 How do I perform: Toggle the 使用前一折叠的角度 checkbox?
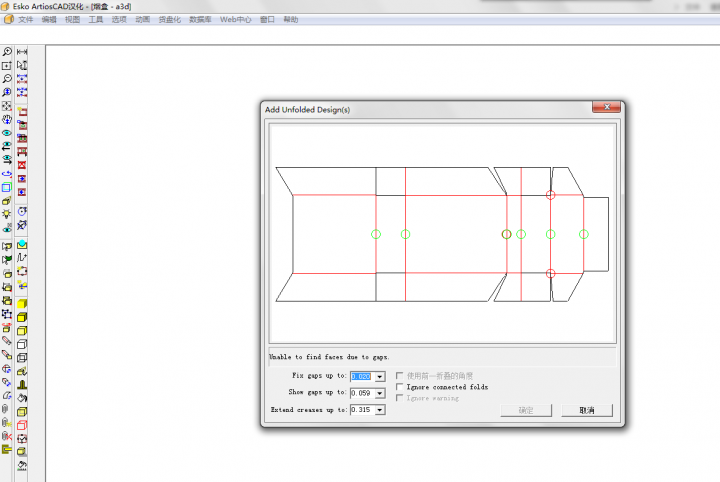pos(401,375)
